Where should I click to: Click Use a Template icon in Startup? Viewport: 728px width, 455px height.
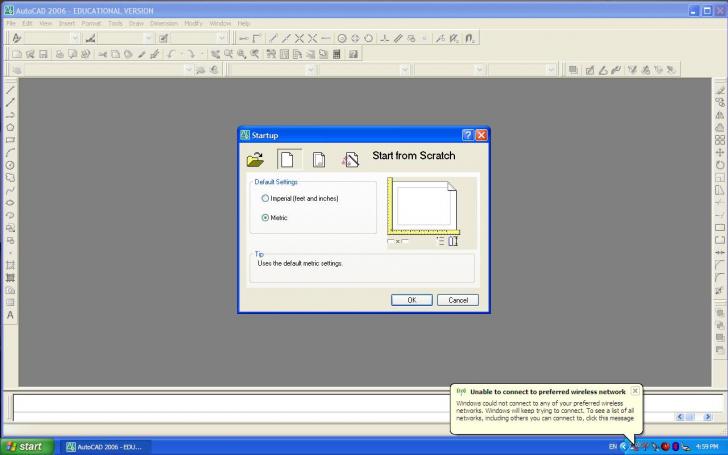coord(318,159)
